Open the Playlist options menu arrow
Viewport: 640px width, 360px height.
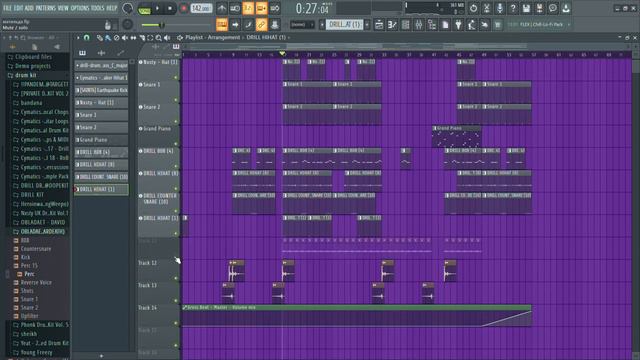click(x=78, y=38)
